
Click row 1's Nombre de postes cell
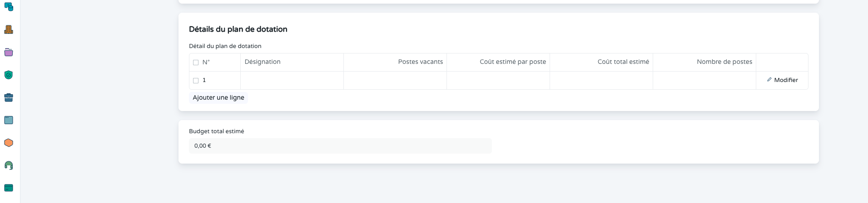704,81
